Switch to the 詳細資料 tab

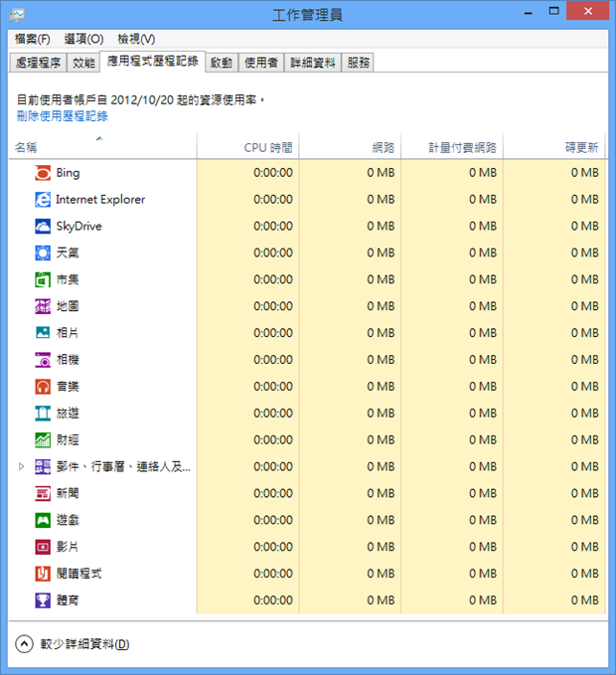[x=313, y=63]
